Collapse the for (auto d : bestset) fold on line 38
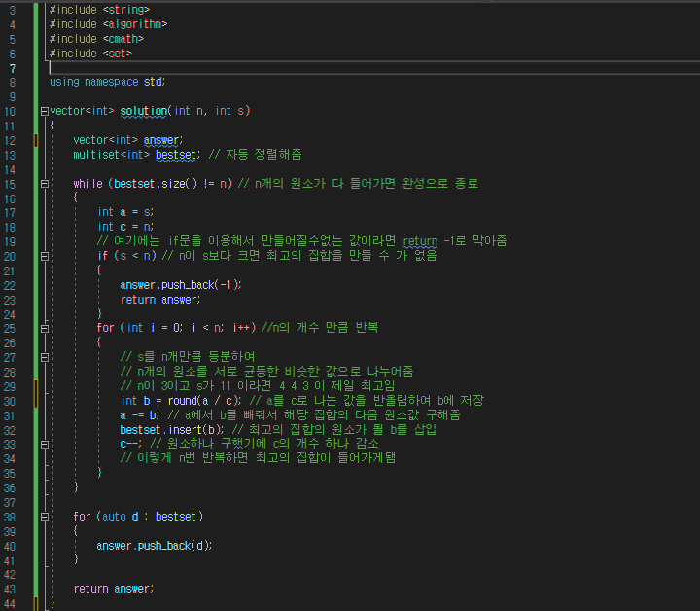The height and width of the screenshot is (611, 700). pos(44,517)
